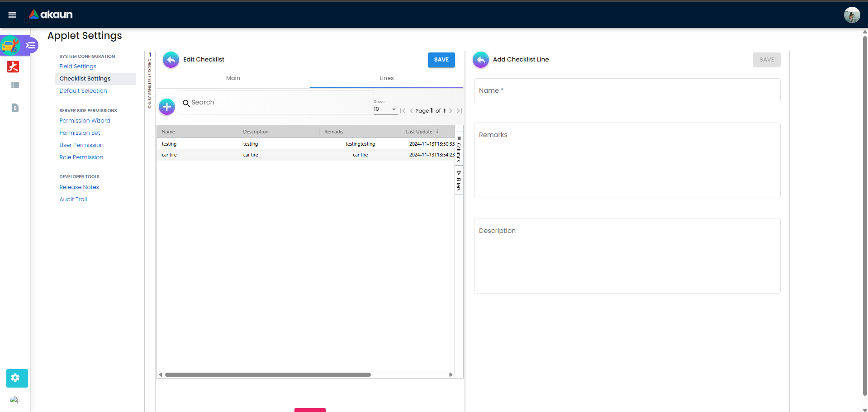Screen dimensions: 868x412
Task: Go to next page of lines table
Action: pyautogui.click(x=451, y=111)
